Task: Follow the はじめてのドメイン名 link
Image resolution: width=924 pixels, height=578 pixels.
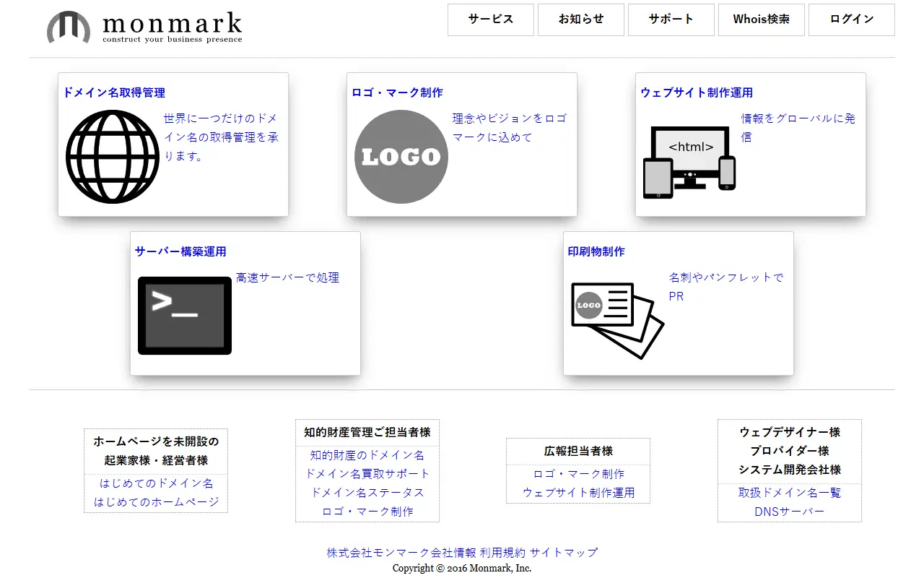Action: pyautogui.click(x=156, y=483)
